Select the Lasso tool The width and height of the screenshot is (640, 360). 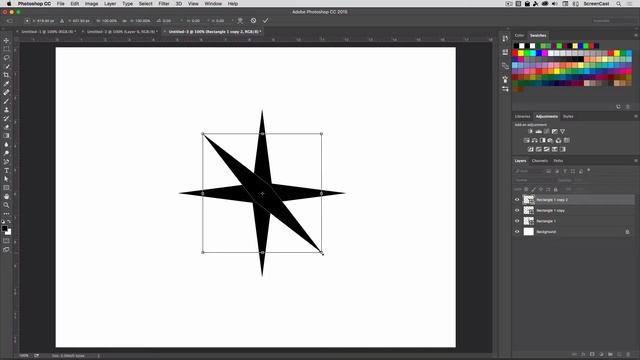(x=6, y=58)
